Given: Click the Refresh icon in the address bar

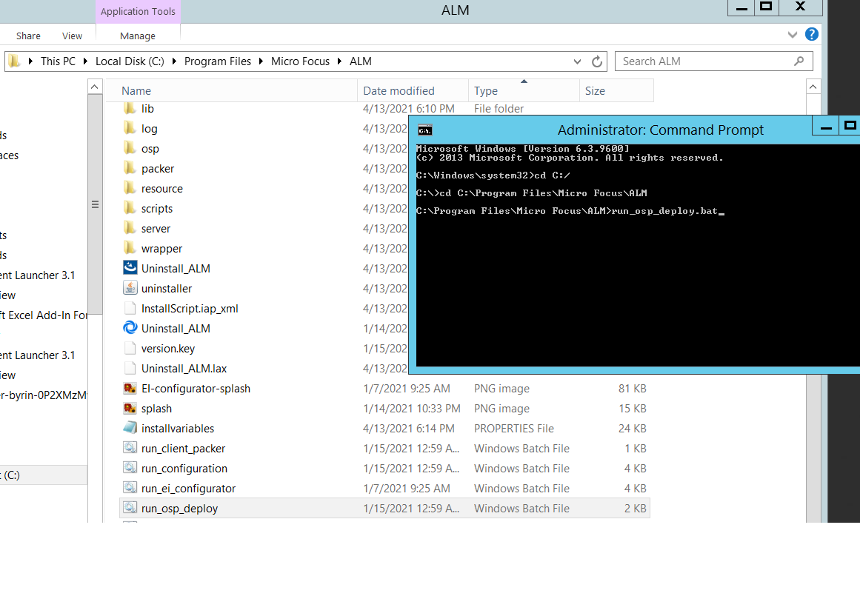Looking at the screenshot, I should 597,61.
